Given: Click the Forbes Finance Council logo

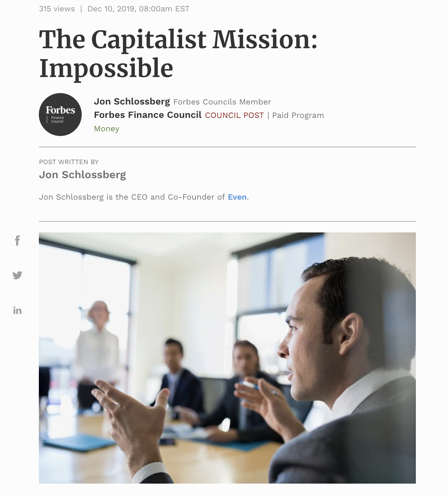Looking at the screenshot, I should tap(60, 115).
